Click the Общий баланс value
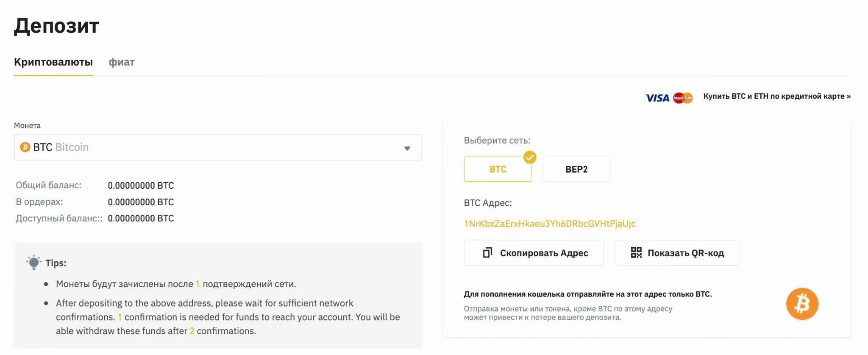Image resolution: width=868 pixels, height=355 pixels. click(x=141, y=185)
